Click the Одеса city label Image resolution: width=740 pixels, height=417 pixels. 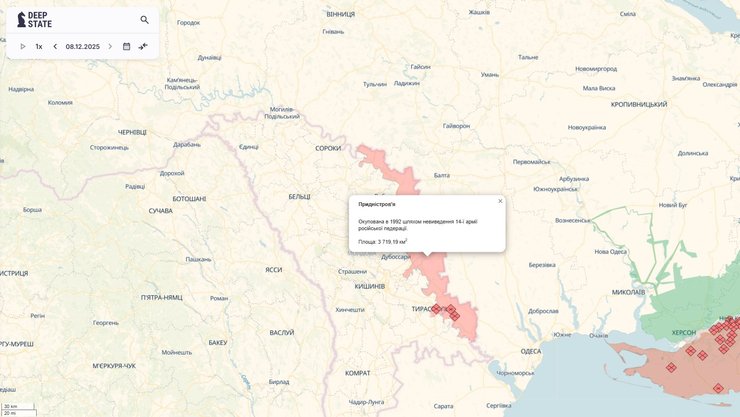530,351
